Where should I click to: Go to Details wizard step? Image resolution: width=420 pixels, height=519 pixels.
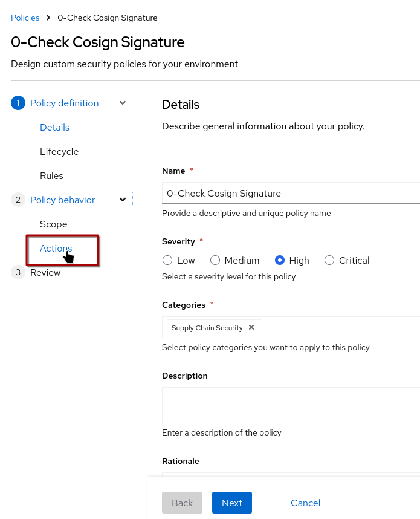[x=54, y=127]
